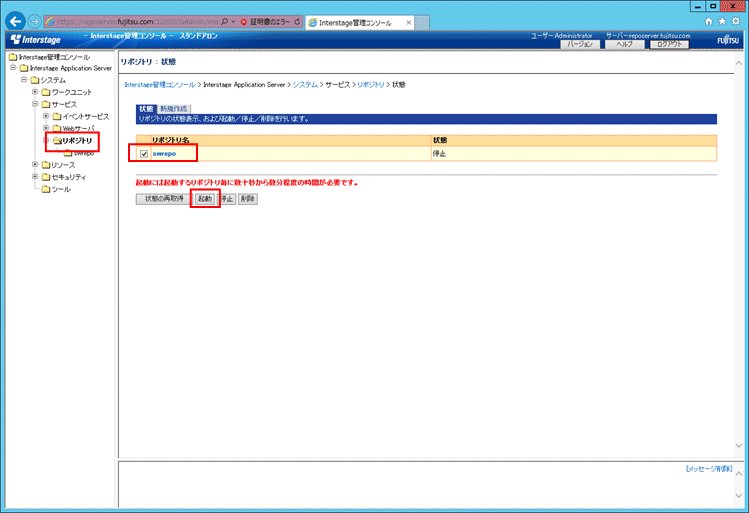Open the browser home icon
This screenshot has width=749, height=513.
point(709,21)
